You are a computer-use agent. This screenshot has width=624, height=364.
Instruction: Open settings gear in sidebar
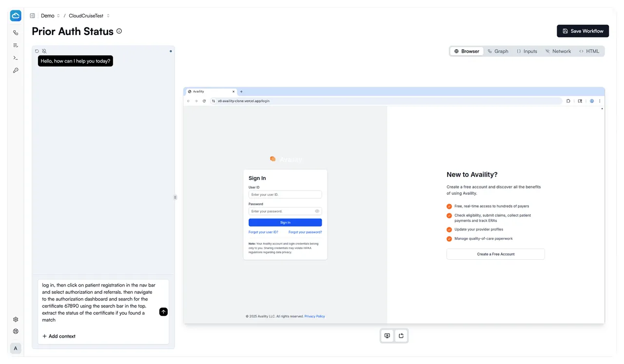point(16,320)
